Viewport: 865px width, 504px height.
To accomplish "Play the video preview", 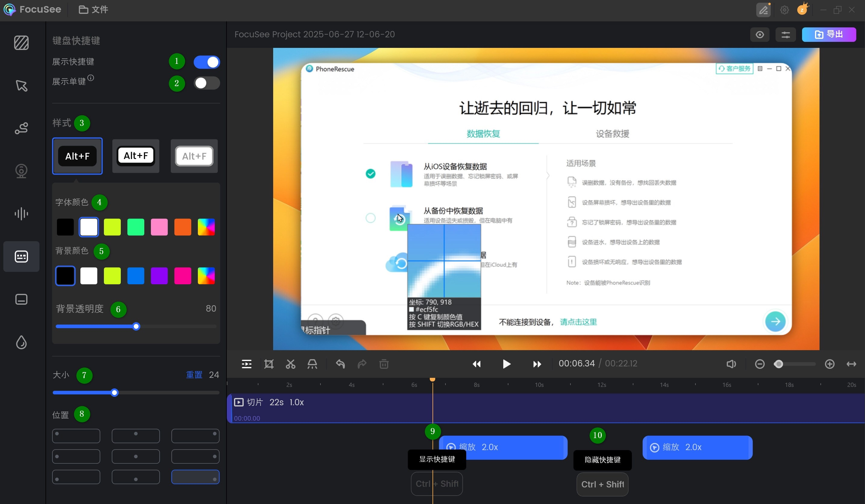I will click(506, 364).
